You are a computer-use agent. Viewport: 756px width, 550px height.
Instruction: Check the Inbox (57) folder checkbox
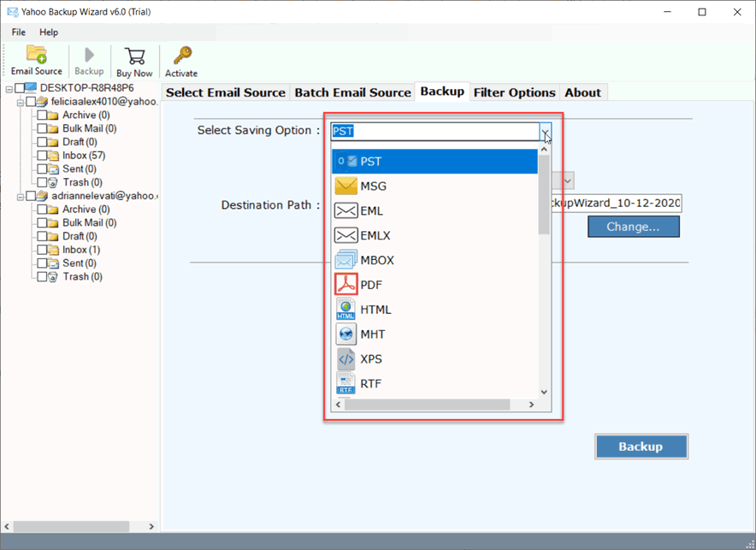(42, 156)
